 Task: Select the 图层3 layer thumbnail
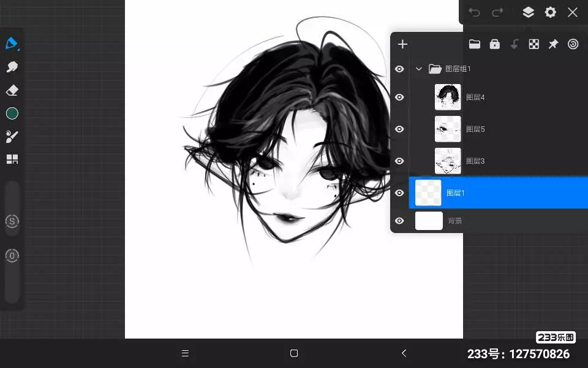(448, 161)
